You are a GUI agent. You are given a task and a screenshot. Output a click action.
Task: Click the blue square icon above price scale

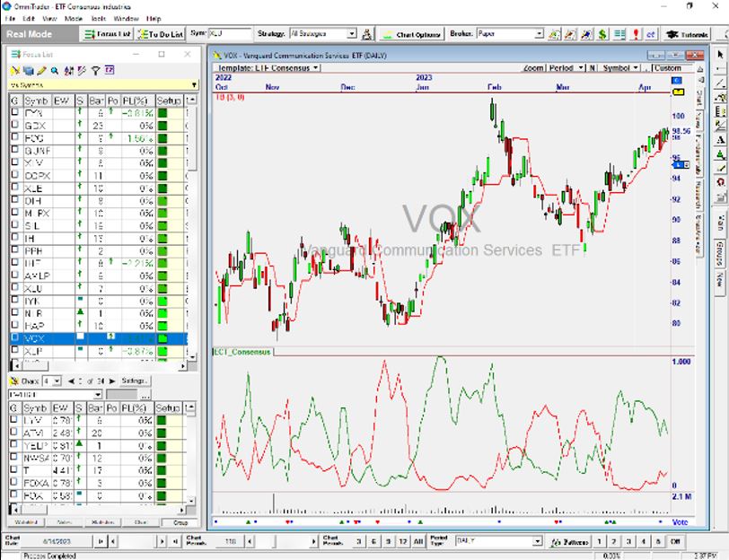click(676, 81)
